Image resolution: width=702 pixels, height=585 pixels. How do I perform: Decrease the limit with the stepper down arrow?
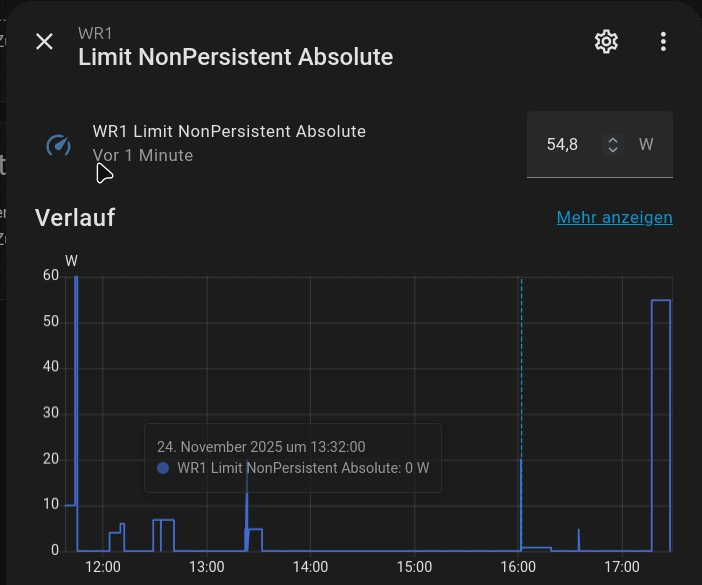pyautogui.click(x=612, y=151)
